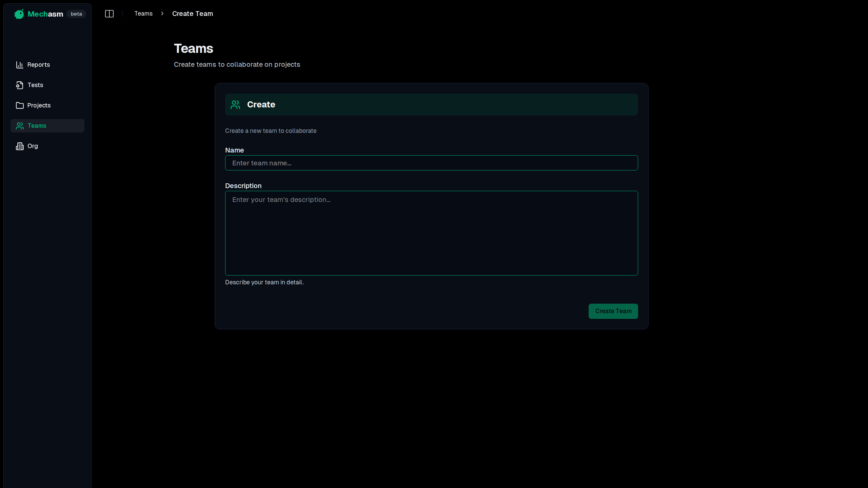This screenshot has height=488, width=868.
Task: Toggle the sidebar collapse panel icon
Action: click(109, 14)
